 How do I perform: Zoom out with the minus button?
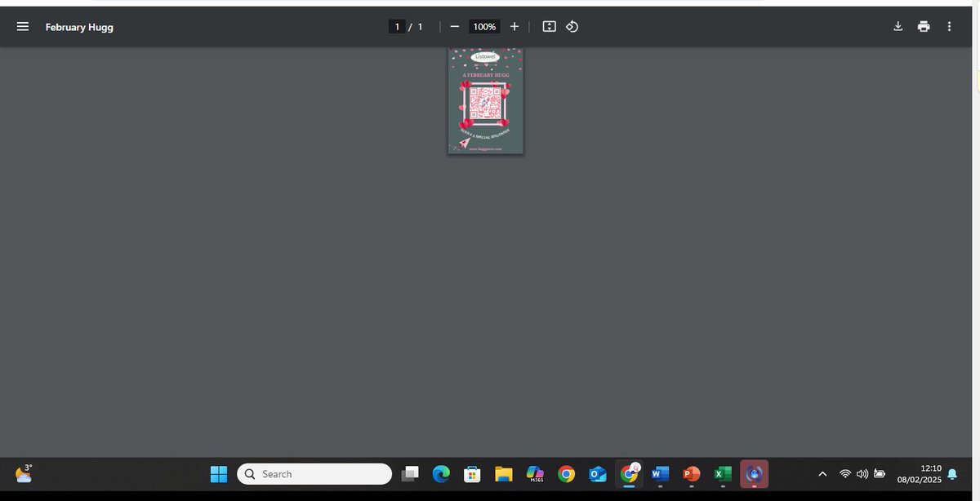[454, 27]
